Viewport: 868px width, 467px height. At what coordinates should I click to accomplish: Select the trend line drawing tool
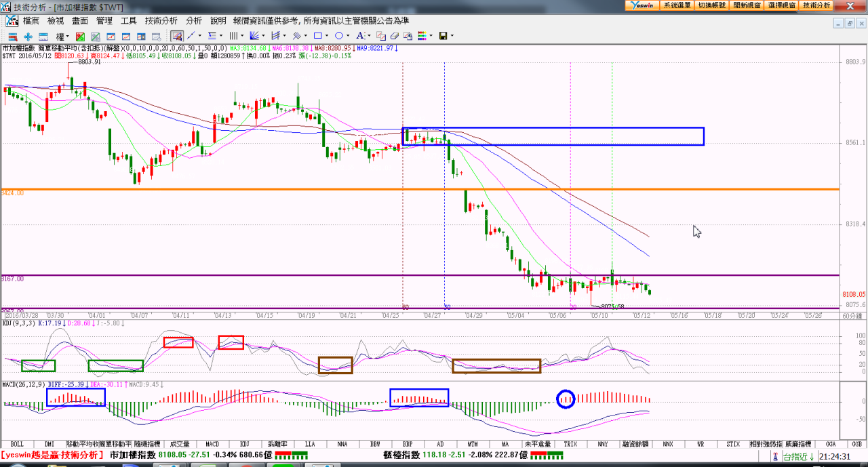191,36
